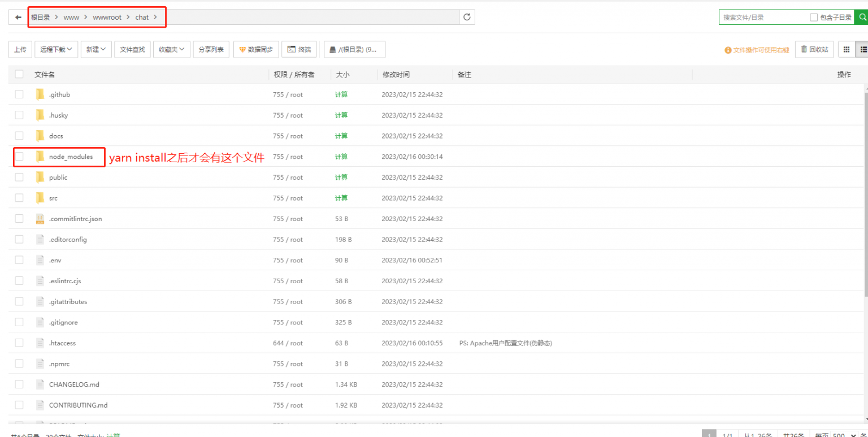Open the 终端 terminal

click(x=300, y=49)
